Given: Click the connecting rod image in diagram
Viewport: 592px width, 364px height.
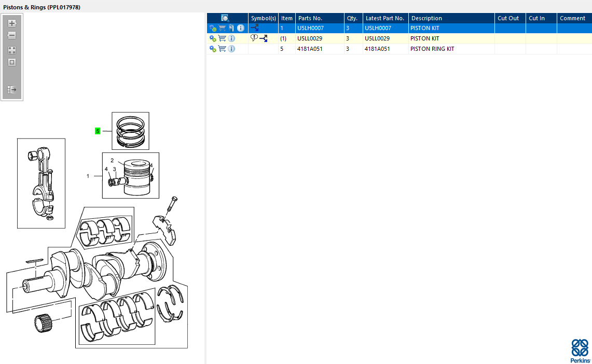Looking at the screenshot, I should [x=41, y=184].
